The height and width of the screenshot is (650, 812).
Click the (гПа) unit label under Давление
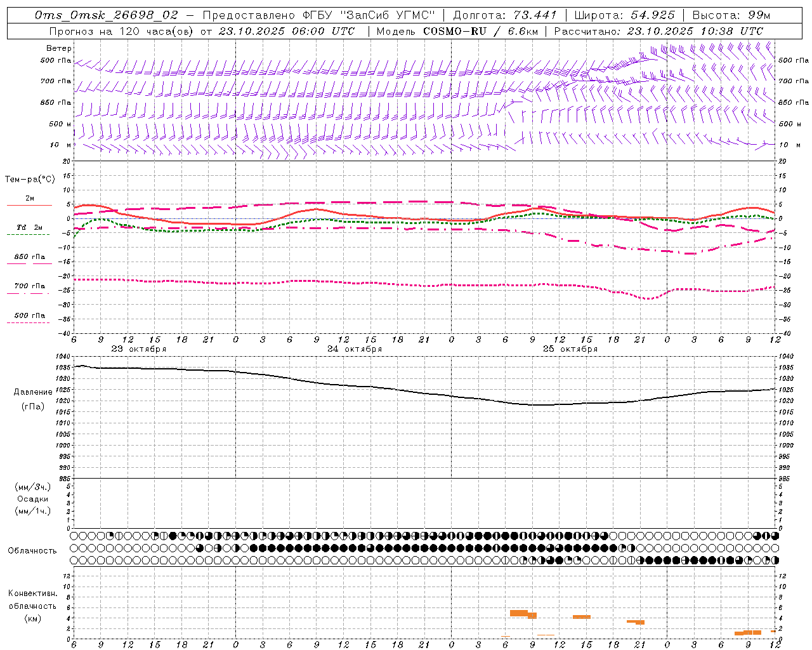tap(33, 407)
